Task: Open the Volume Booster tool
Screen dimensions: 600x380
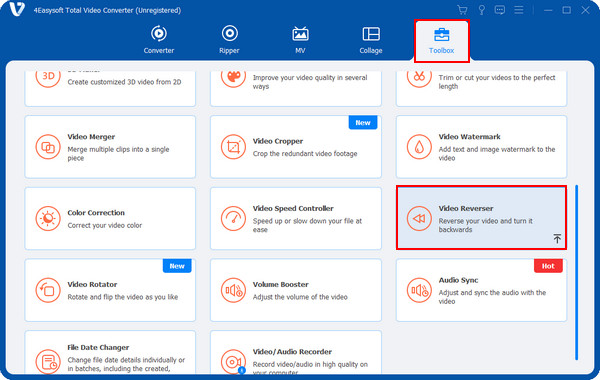Action: (296, 290)
